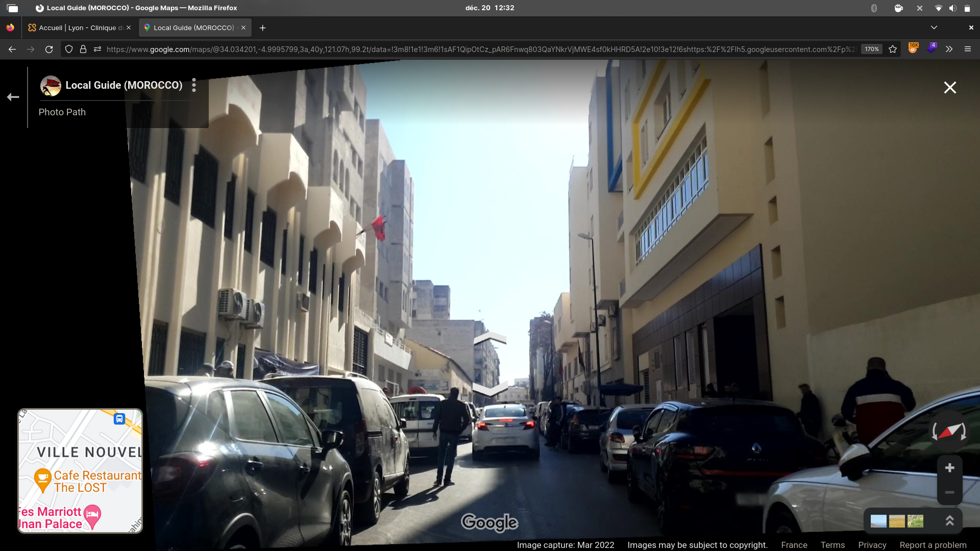Move backward using the lower street arrow
Viewport: 980px width, 551px height.
click(489, 390)
